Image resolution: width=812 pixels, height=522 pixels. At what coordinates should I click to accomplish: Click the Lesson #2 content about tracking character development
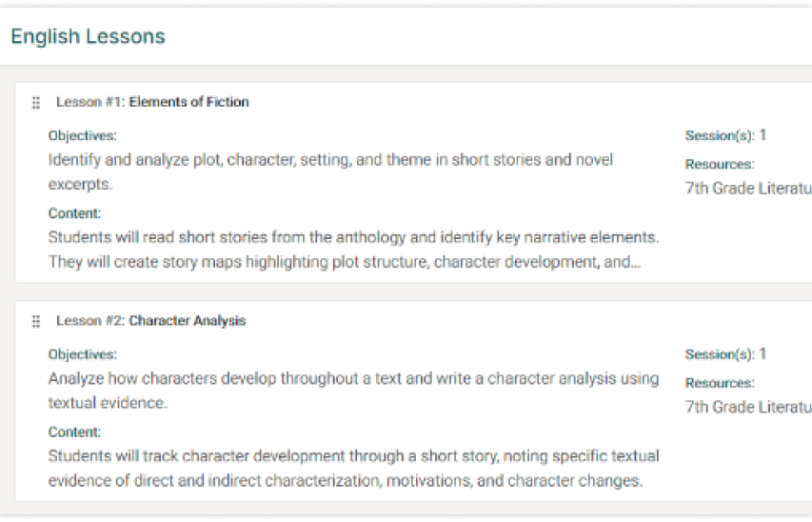[354, 468]
